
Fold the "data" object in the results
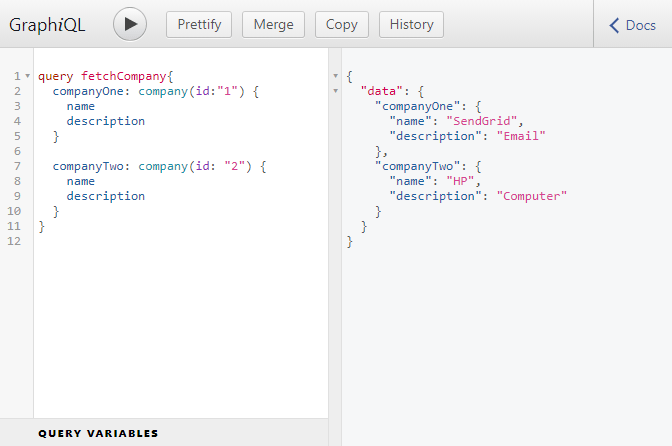click(x=336, y=91)
